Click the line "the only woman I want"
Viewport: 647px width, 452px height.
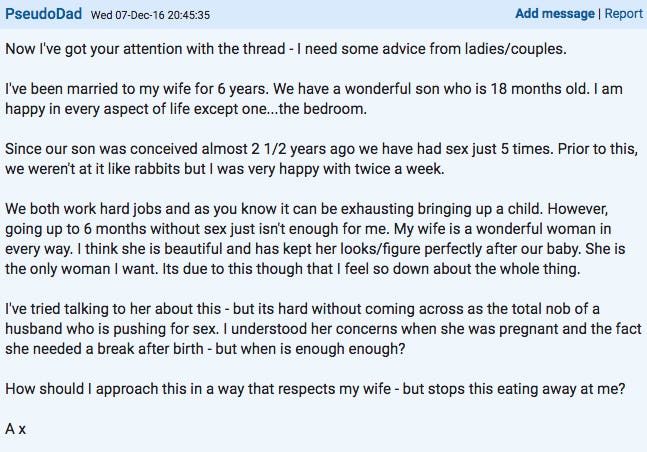pos(293,269)
